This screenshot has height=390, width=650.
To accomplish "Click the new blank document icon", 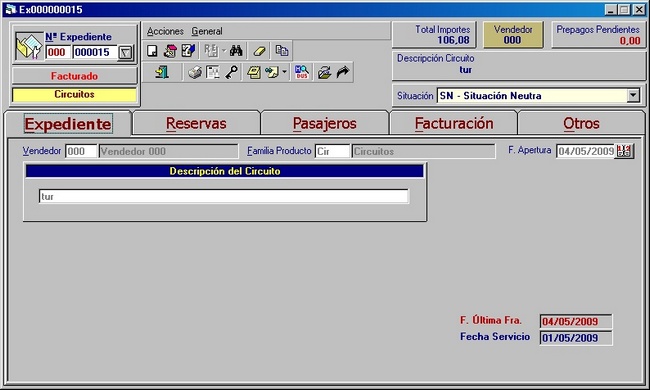I will [152, 51].
